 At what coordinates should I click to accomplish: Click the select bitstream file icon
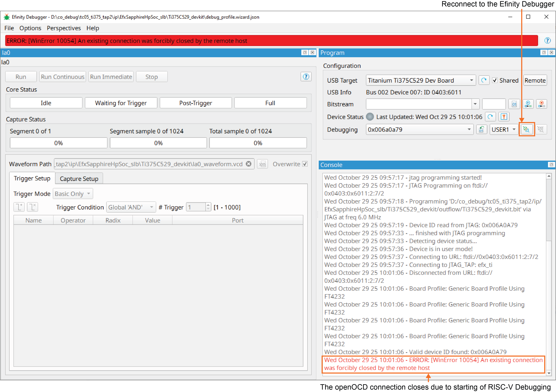[x=514, y=104]
